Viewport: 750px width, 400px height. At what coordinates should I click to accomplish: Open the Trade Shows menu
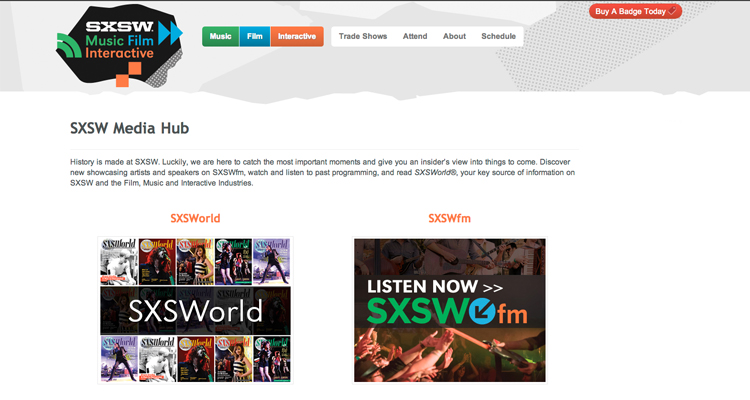[363, 36]
